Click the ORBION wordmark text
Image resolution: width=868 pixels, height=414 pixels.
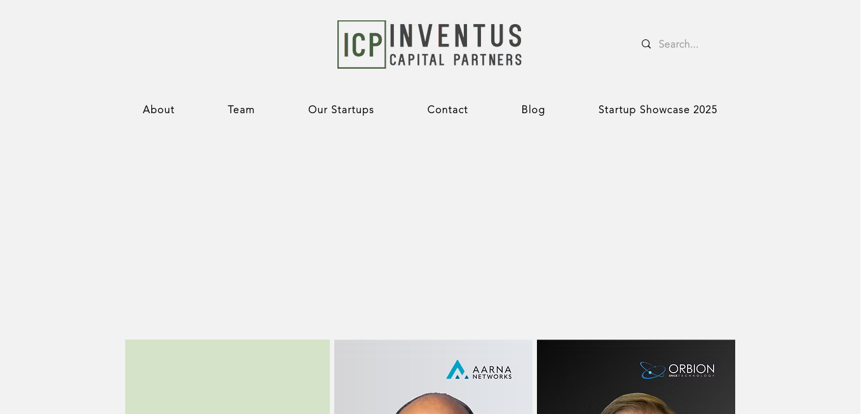[x=691, y=369]
